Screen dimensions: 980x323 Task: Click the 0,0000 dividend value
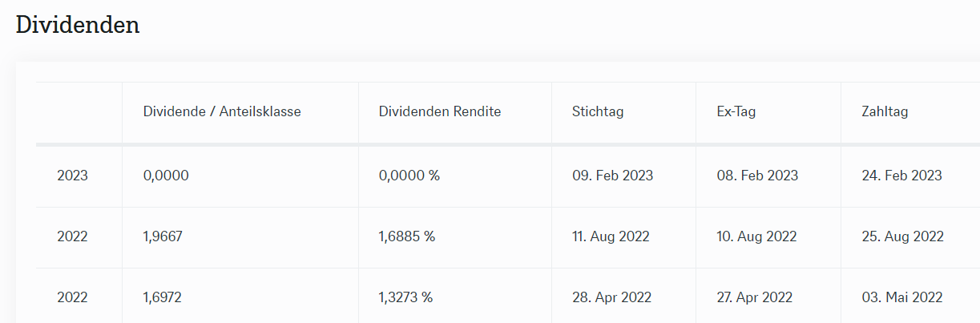(166, 176)
